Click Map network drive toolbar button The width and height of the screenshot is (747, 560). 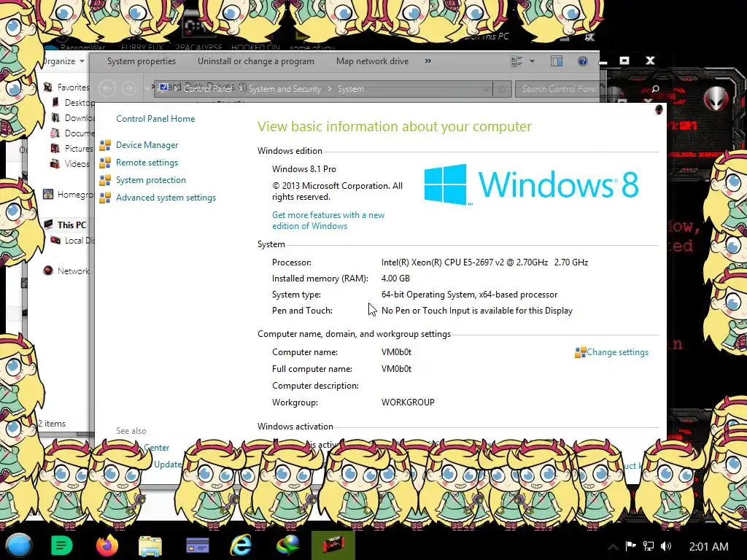(372, 61)
